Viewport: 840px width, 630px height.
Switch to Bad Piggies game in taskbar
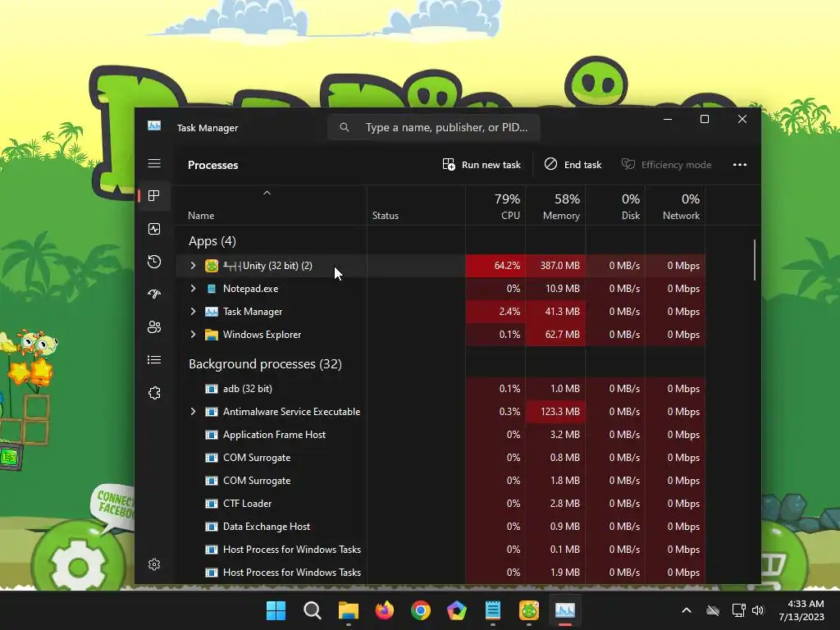click(529, 610)
